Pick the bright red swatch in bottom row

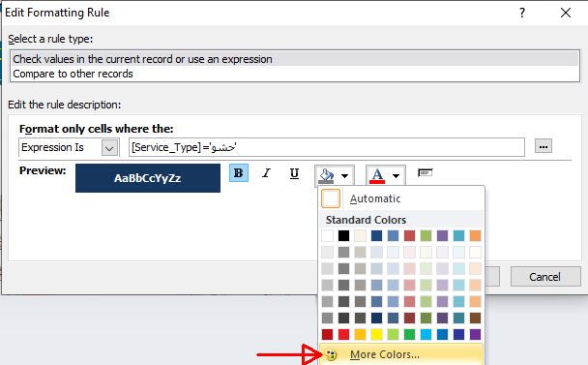(343, 334)
